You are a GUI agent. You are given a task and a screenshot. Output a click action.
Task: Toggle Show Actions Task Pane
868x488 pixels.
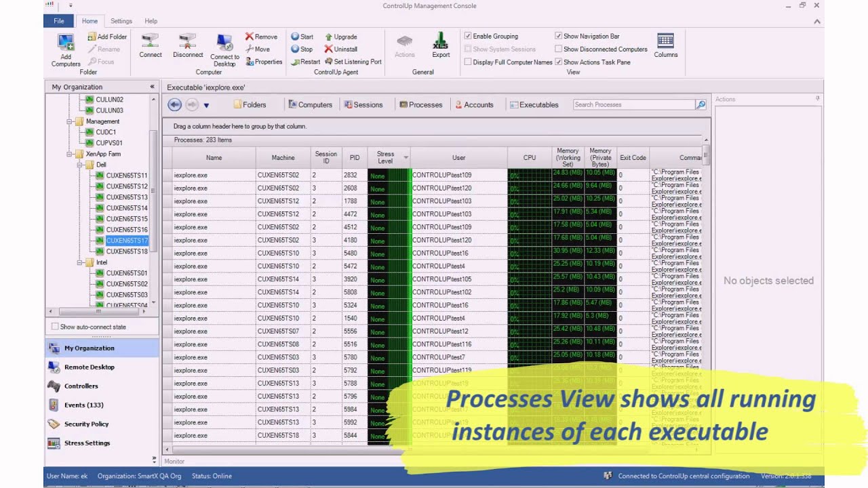click(x=558, y=62)
